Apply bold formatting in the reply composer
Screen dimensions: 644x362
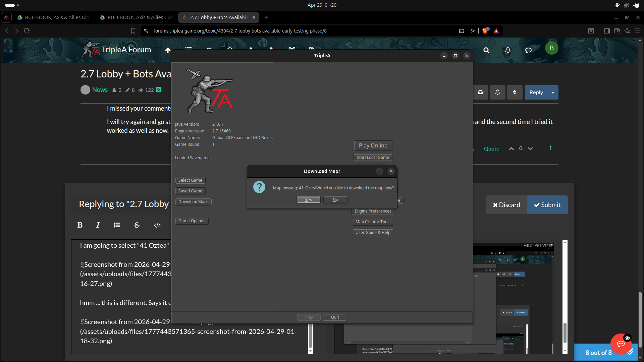pyautogui.click(x=80, y=225)
